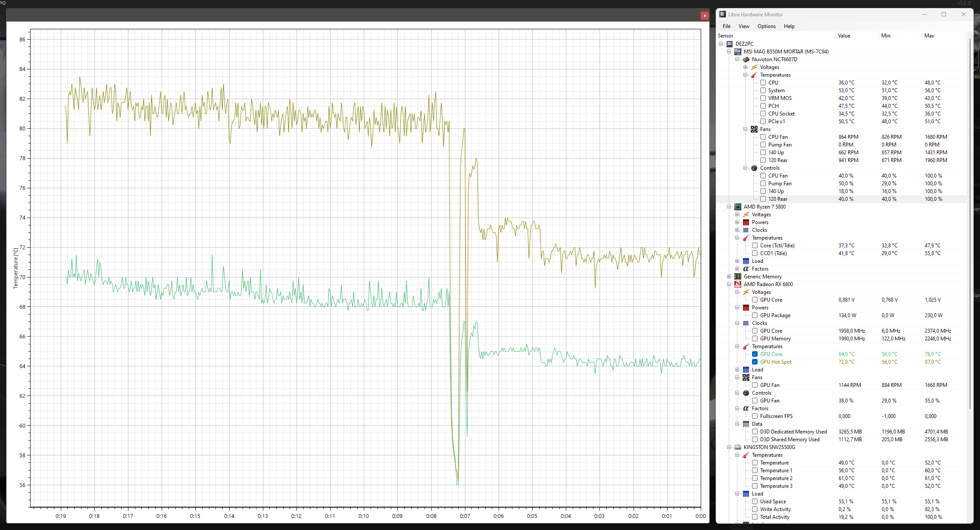
Task: Click the KINGSTON SNV2S500G drive icon
Action: click(x=738, y=447)
